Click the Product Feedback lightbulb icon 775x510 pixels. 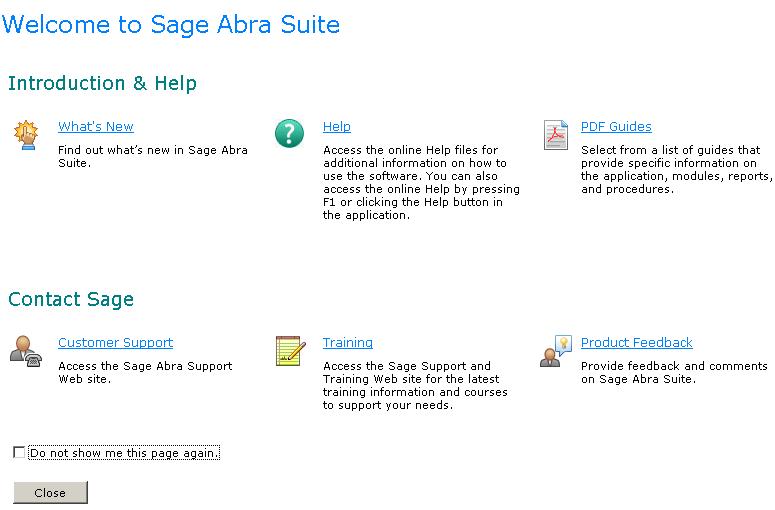555,350
